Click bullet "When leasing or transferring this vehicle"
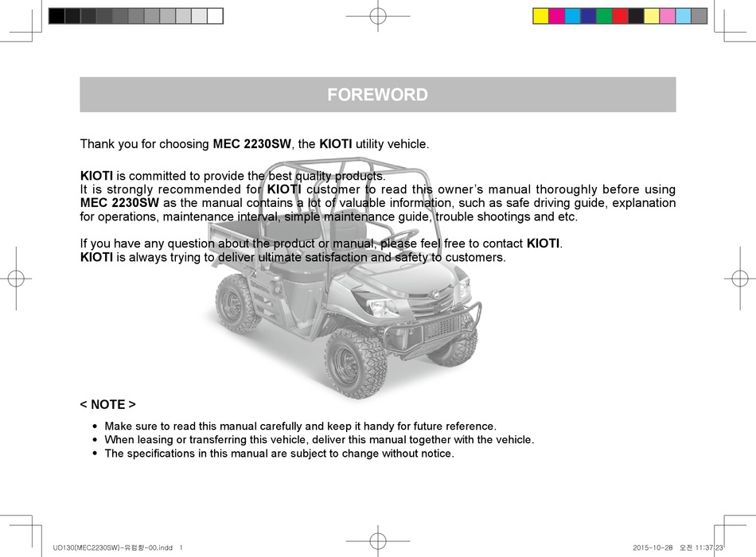Viewport: 756px width, 557px height. 319,440
